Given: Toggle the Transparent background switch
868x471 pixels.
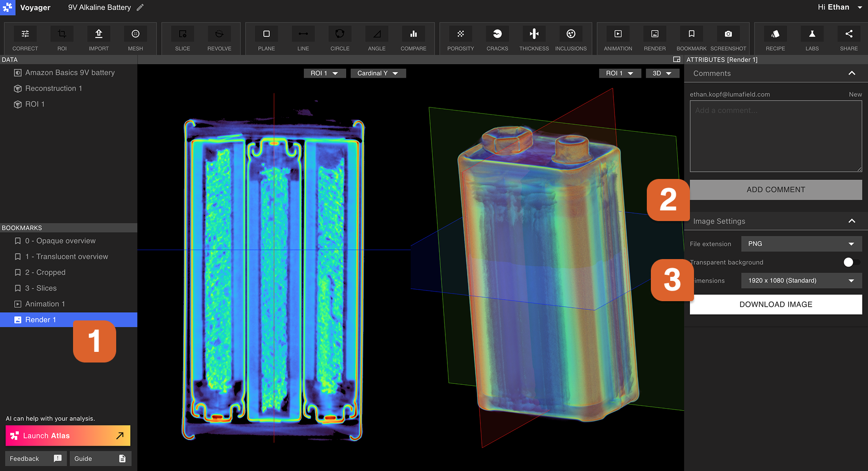Looking at the screenshot, I should click(x=851, y=262).
